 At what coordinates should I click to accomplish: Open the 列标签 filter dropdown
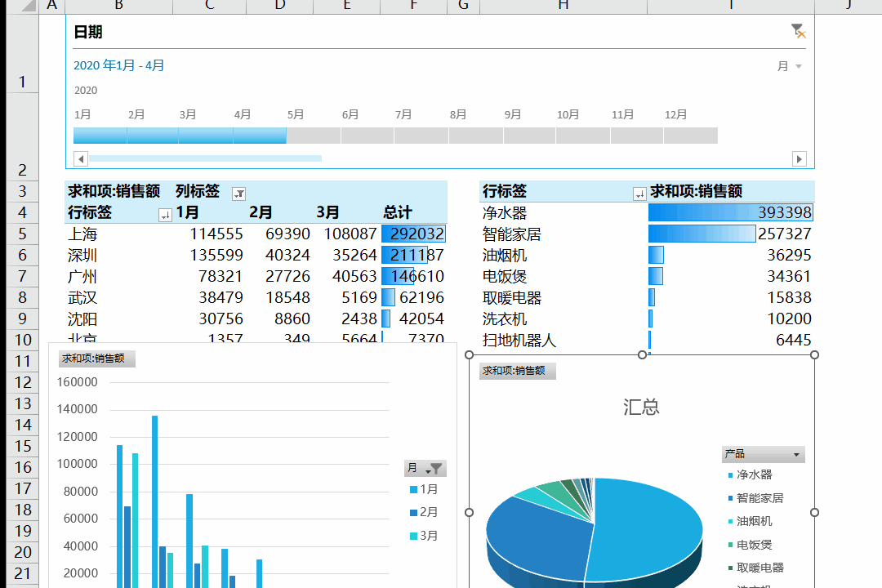pos(238,194)
